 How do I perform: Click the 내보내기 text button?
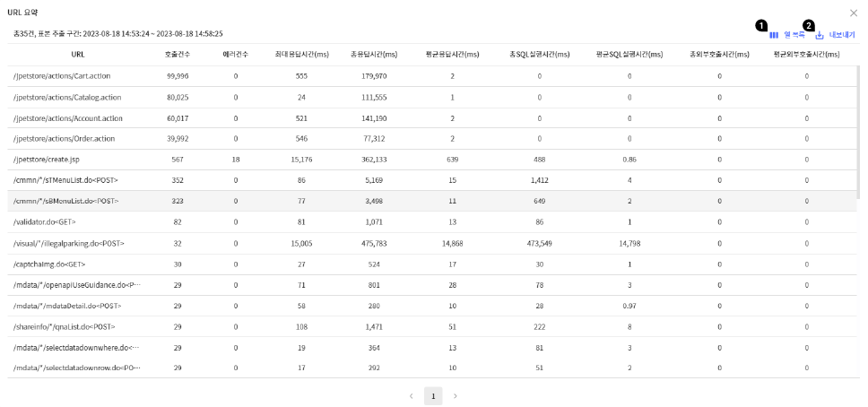point(842,35)
